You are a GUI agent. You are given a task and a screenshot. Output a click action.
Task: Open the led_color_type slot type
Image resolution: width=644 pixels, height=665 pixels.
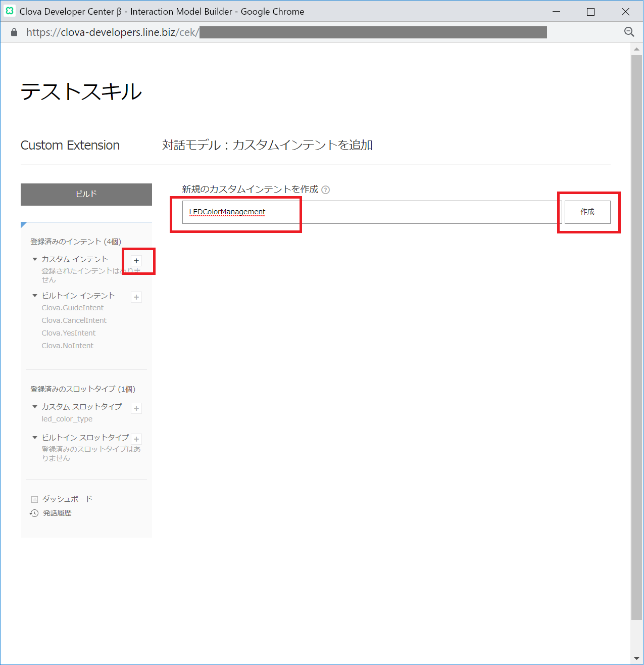pos(67,419)
